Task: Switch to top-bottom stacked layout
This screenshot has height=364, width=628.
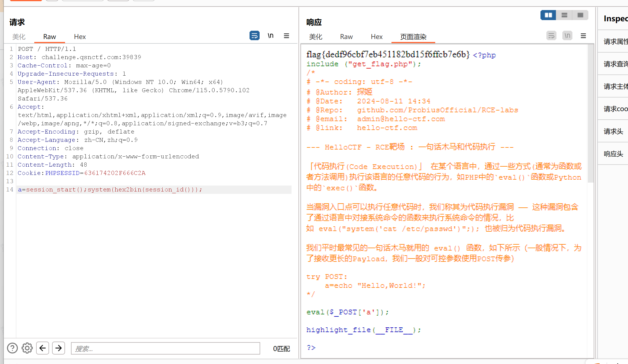Action: click(x=564, y=15)
